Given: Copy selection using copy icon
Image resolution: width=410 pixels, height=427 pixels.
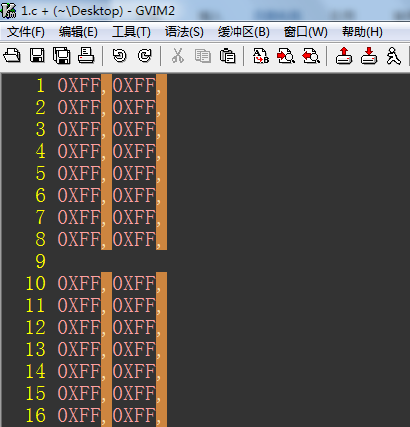Looking at the screenshot, I should pyautogui.click(x=203, y=56).
